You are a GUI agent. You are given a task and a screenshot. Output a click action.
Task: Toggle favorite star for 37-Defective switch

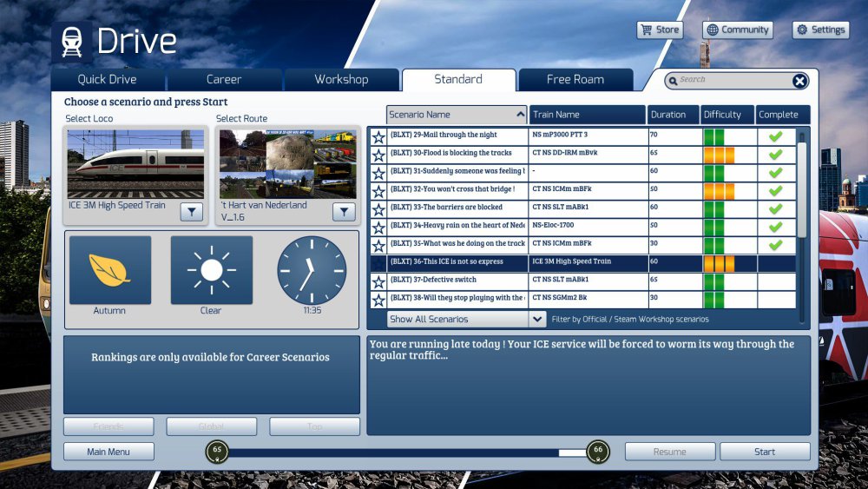tap(378, 281)
